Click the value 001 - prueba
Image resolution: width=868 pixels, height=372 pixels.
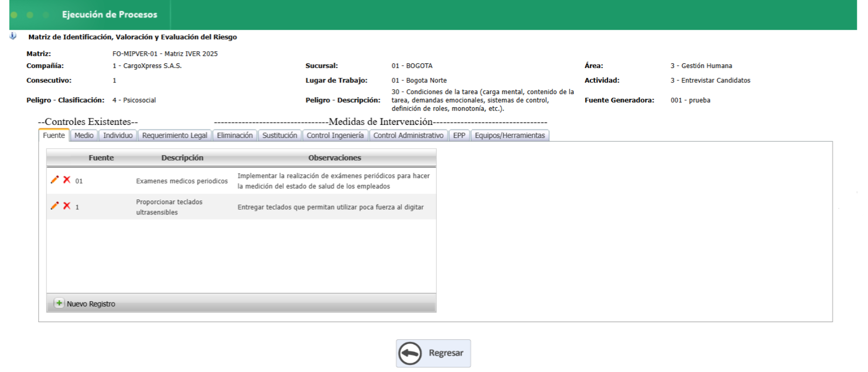pos(691,100)
